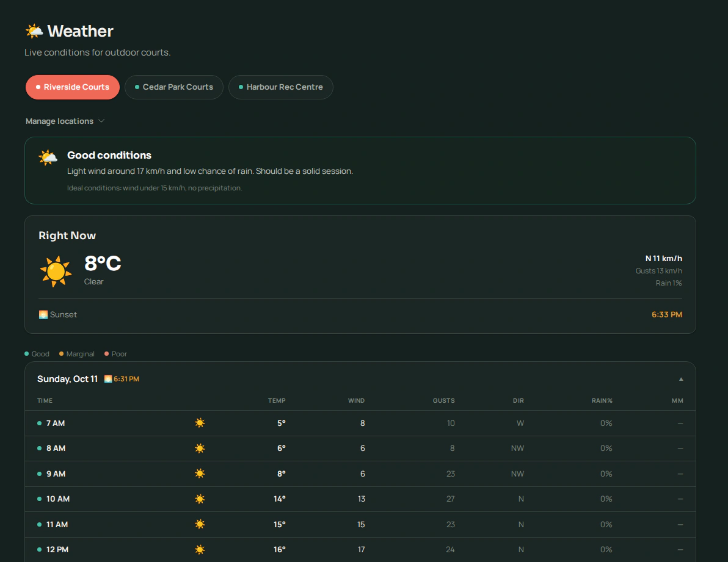
Task: Click wind value 17 at 12 PM
Action: (361, 549)
